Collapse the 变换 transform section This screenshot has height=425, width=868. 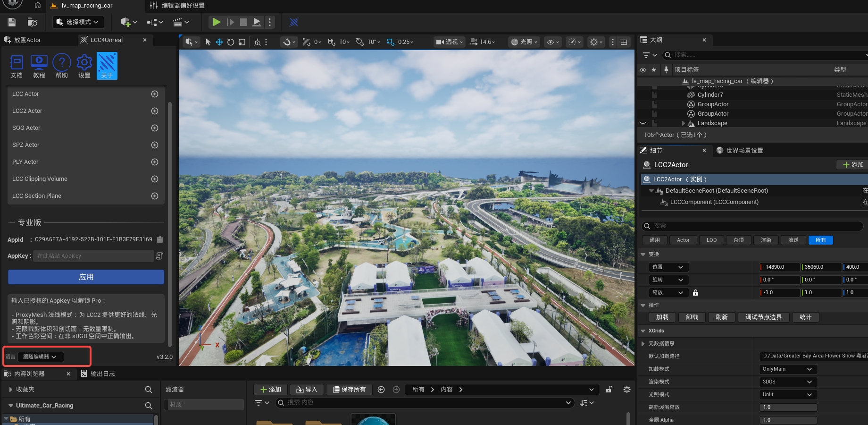coord(643,255)
